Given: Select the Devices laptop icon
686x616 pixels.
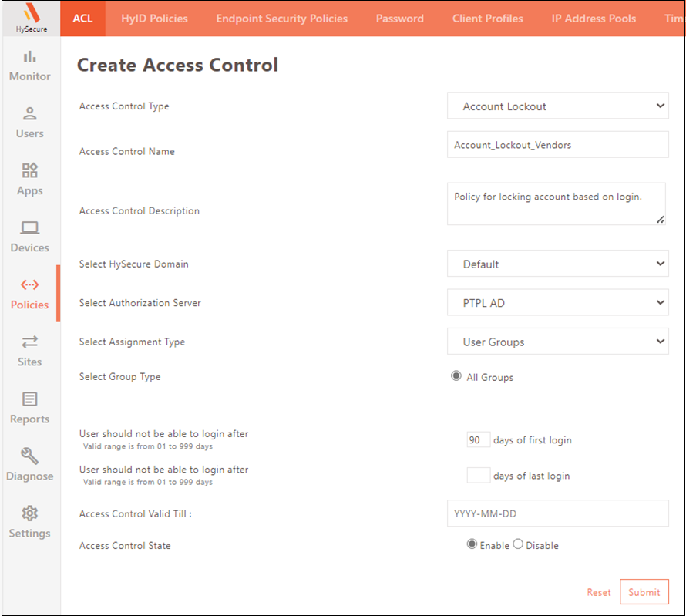Looking at the screenshot, I should pyautogui.click(x=29, y=228).
